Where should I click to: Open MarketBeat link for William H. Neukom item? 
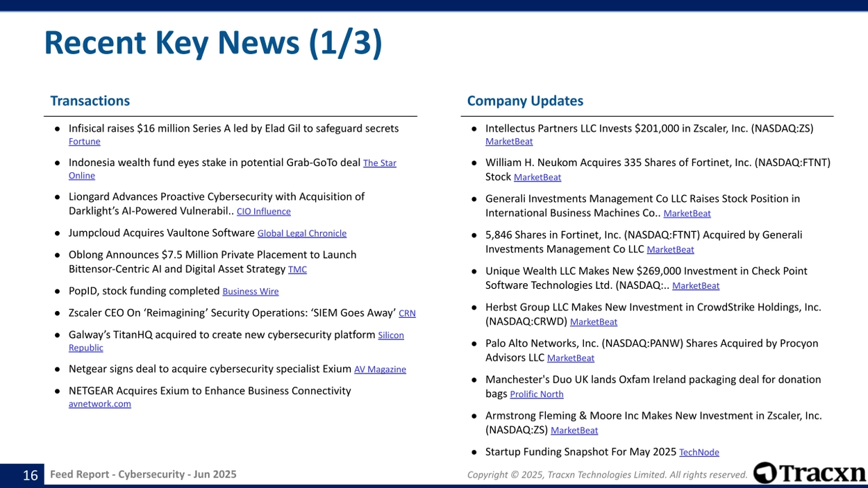(x=537, y=178)
